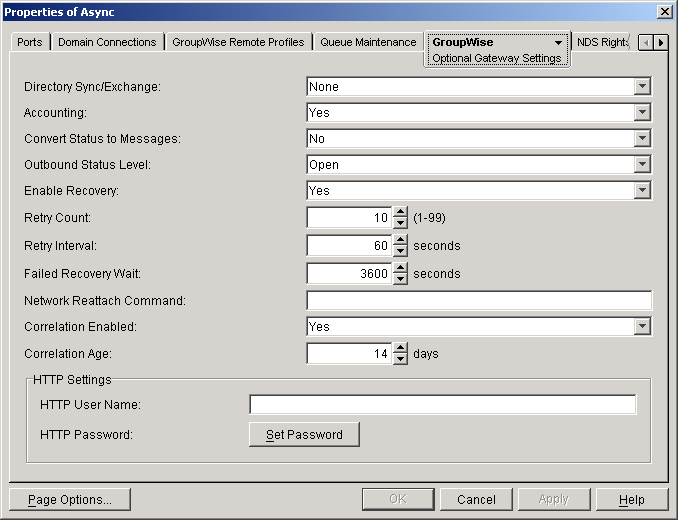The width and height of the screenshot is (678, 520).
Task: Increase the Failed Recovery Wait value
Action: (400, 268)
